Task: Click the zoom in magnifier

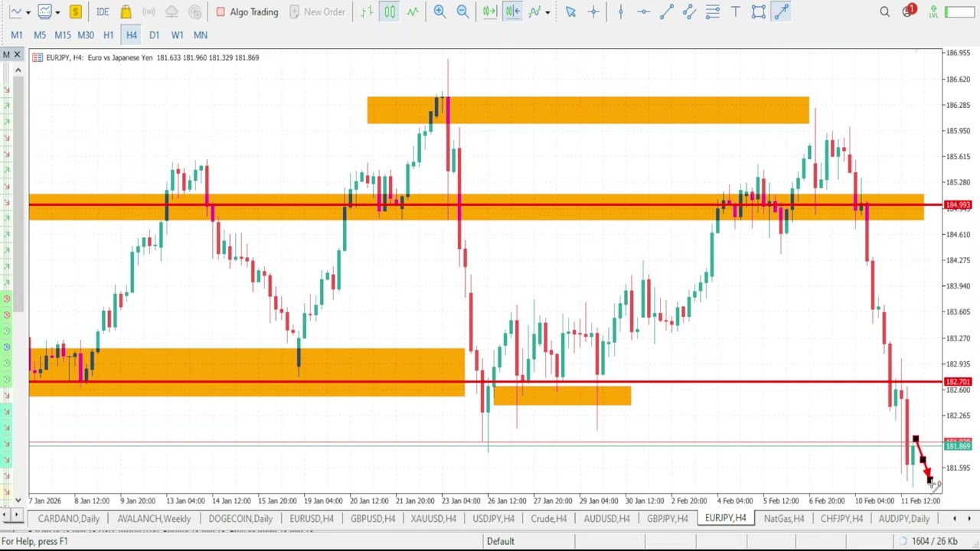Action: coord(440,11)
